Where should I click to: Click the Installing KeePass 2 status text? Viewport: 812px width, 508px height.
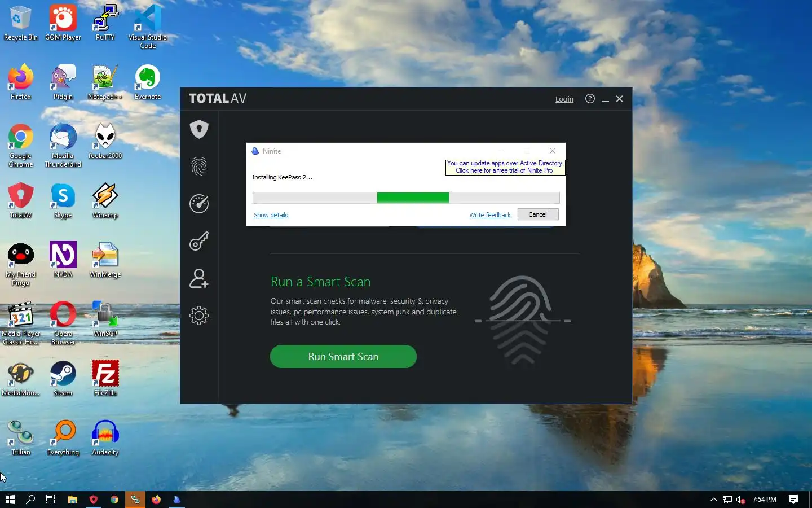point(282,177)
